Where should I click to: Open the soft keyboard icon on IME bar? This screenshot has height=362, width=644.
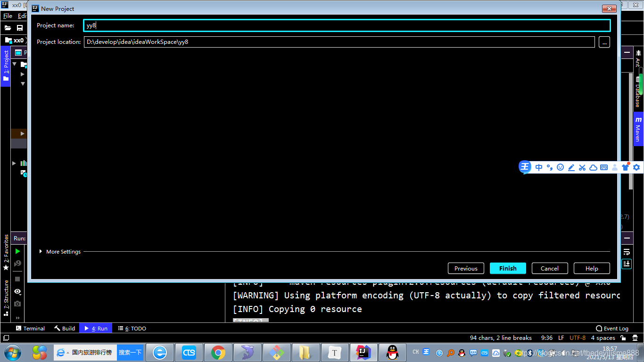coord(604,167)
